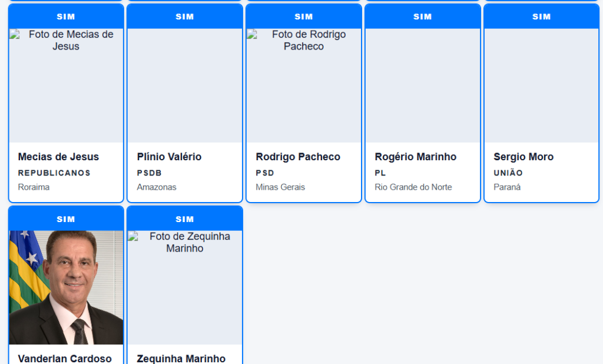Click the empty photo area above Plínio Valério

pyautogui.click(x=184, y=85)
